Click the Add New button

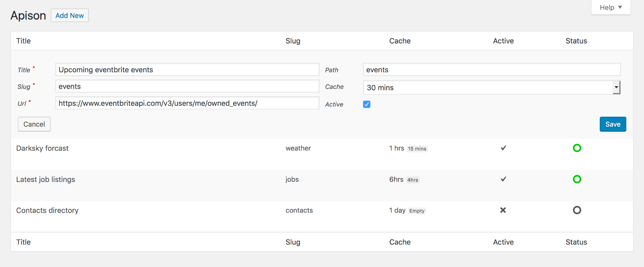70,16
